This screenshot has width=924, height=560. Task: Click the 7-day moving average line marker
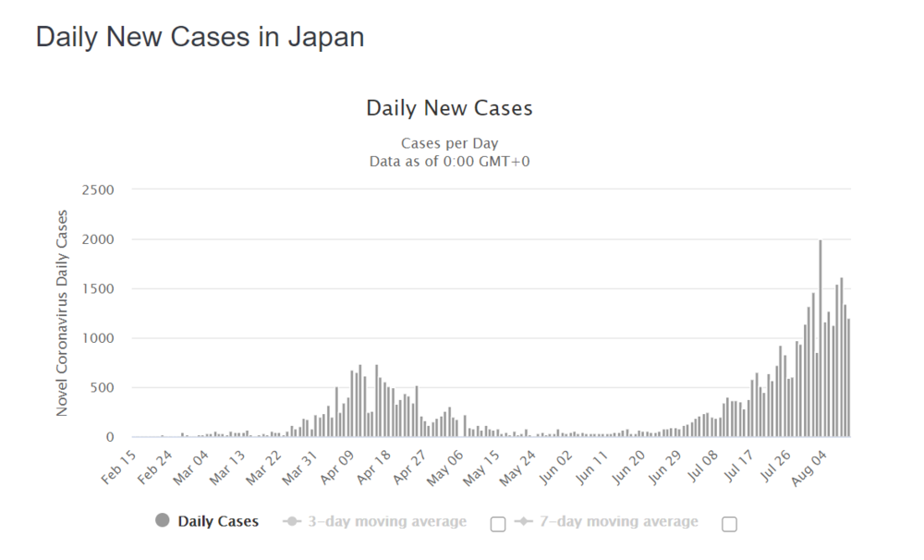click(x=525, y=521)
